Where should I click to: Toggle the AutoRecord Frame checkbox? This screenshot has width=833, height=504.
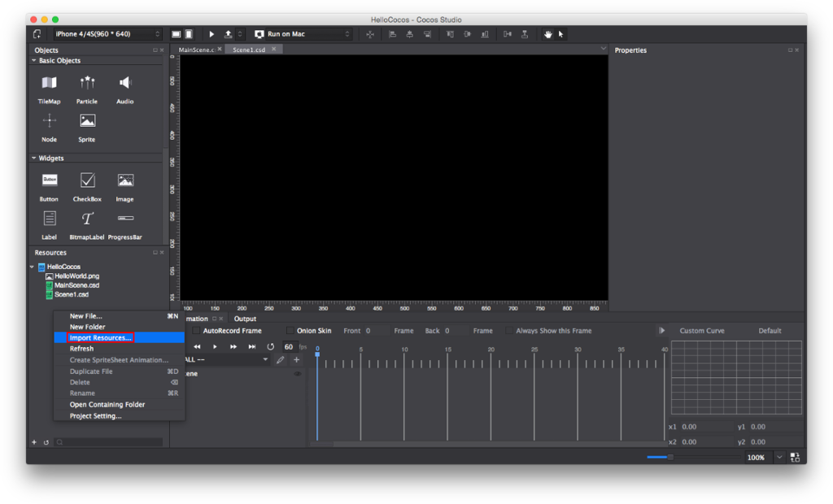click(x=196, y=330)
